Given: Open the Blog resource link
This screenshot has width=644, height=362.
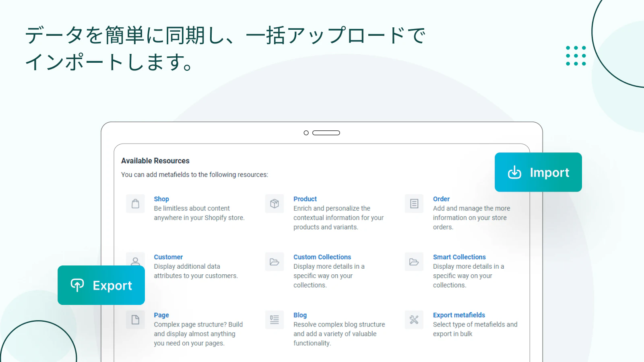Looking at the screenshot, I should click(300, 315).
